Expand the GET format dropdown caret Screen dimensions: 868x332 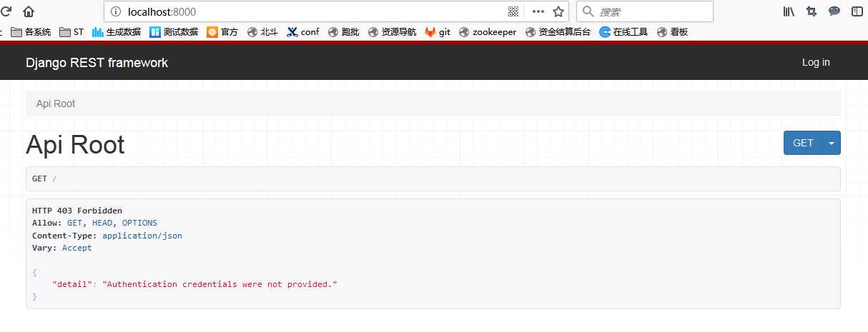click(832, 143)
